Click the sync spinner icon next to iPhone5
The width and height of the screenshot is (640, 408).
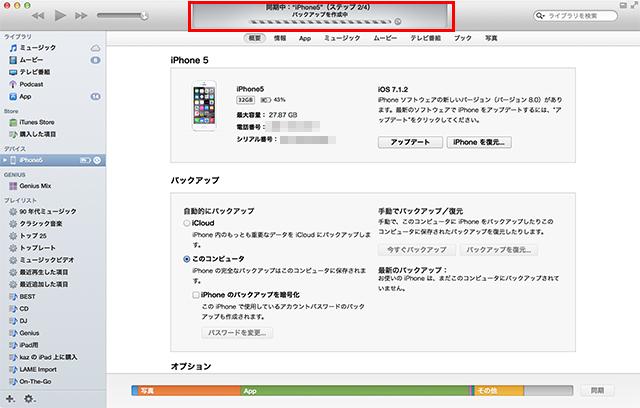click(97, 160)
